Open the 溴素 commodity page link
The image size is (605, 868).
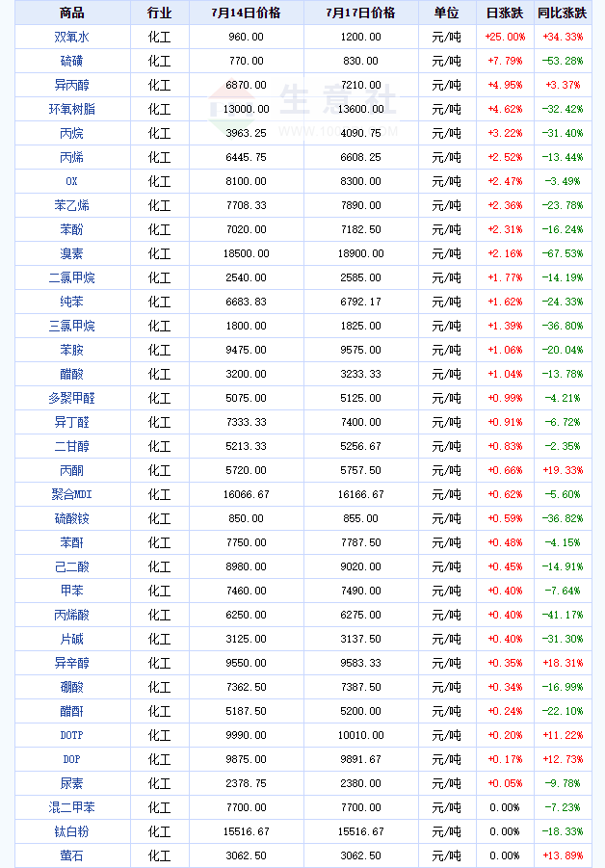pos(71,253)
